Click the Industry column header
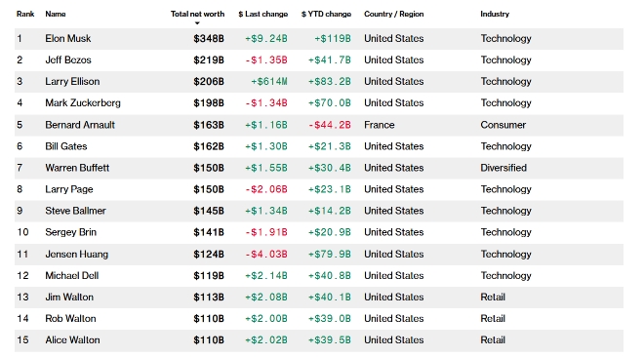Viewport: 644px width, 357px height. click(495, 14)
